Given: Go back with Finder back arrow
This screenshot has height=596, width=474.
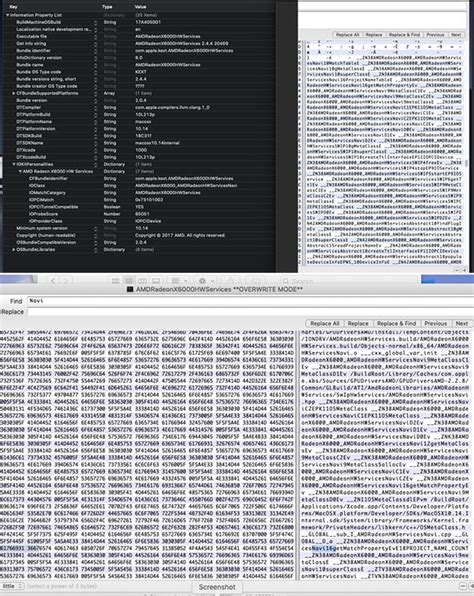Looking at the screenshot, I should pos(53,281).
